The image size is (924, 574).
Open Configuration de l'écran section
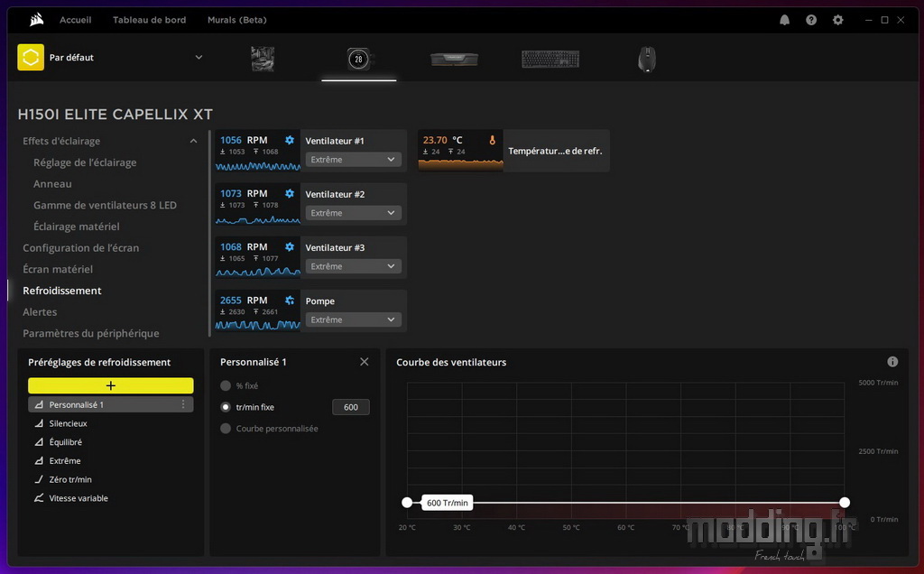[x=80, y=248]
